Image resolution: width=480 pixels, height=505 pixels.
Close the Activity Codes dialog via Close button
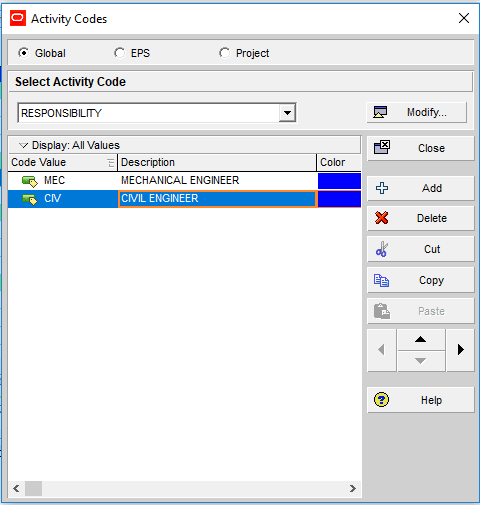click(x=421, y=148)
